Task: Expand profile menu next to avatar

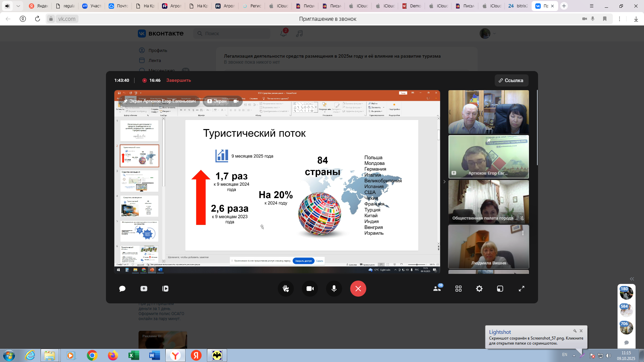Action: [x=494, y=34]
